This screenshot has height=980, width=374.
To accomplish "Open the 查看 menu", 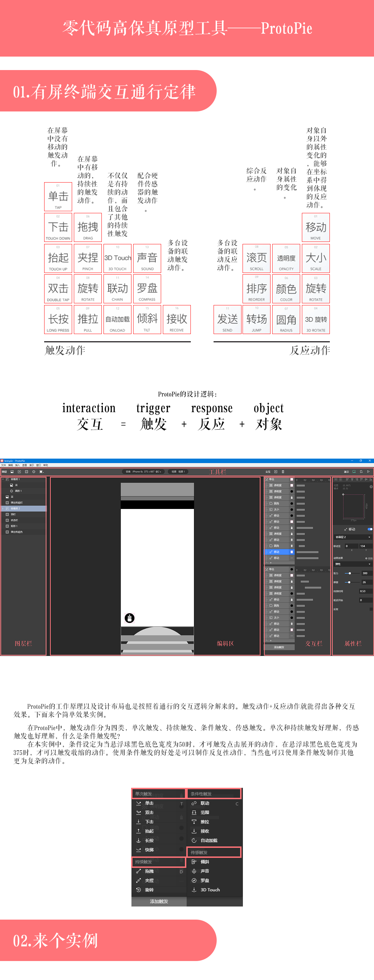I will tap(24, 465).
